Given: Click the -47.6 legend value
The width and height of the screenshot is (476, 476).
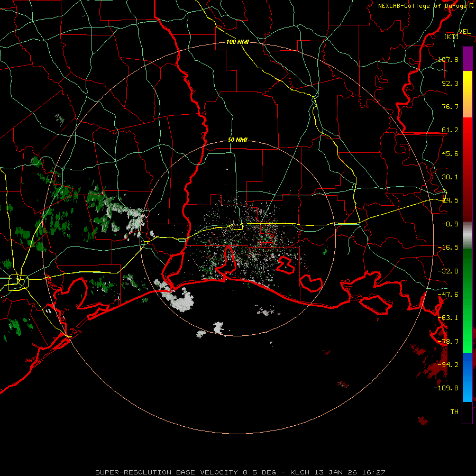Looking at the screenshot, I should (x=448, y=295).
